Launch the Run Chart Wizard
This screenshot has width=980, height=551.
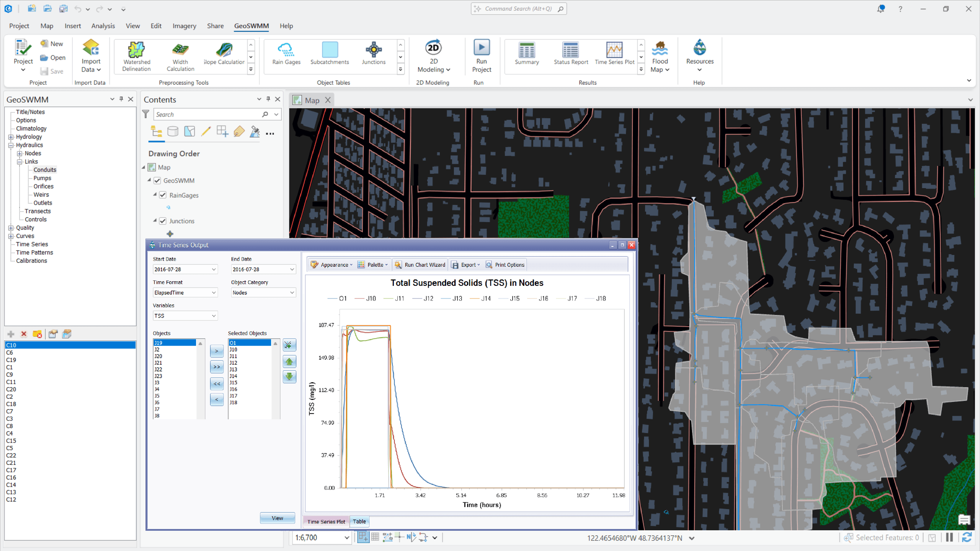click(420, 264)
